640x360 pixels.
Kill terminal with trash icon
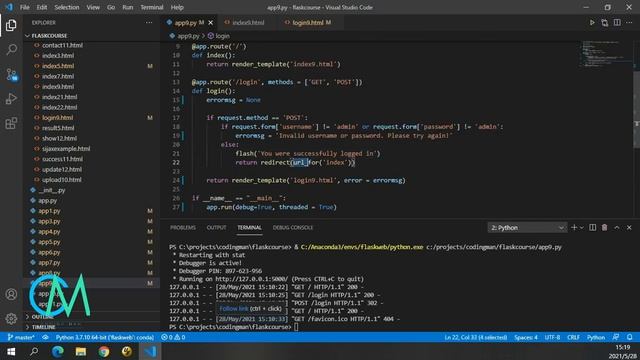604,227
